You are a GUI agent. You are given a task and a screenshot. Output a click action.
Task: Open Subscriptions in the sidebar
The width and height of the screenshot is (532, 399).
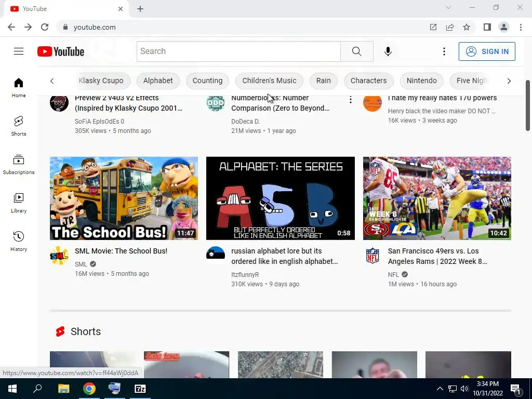pos(19,164)
